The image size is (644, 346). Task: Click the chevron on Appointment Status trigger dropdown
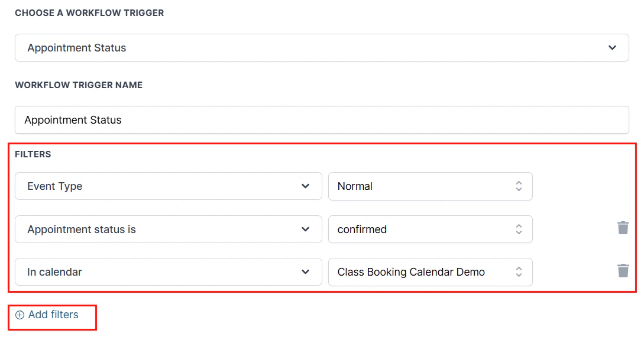pyautogui.click(x=612, y=47)
